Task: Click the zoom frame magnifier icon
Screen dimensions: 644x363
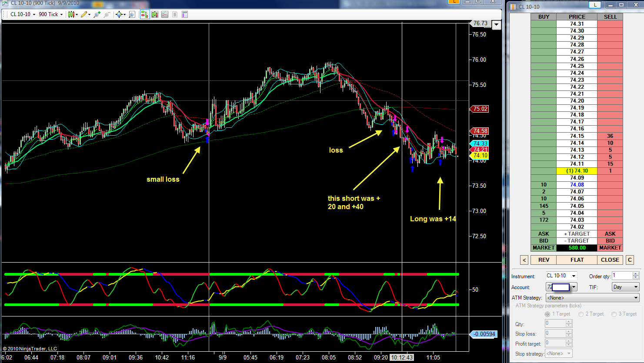Action: pos(132,14)
